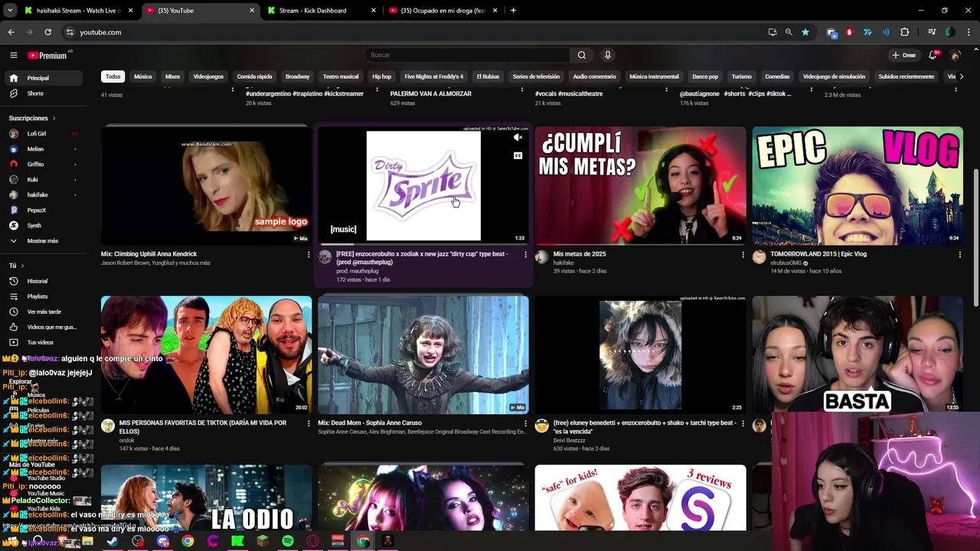This screenshot has width=980, height=551.
Task: Click the youtube.com address bar
Action: [x=413, y=32]
